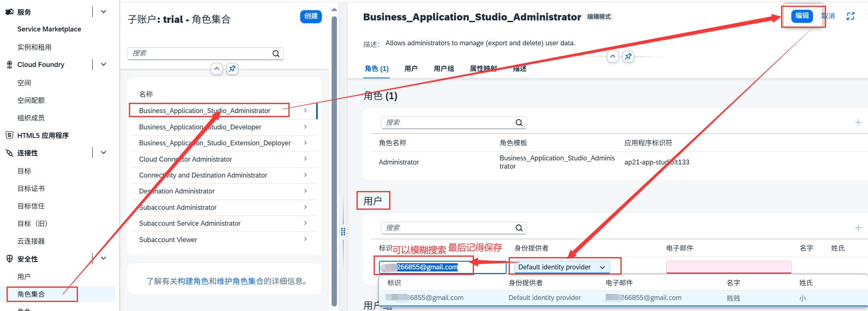
Task: Click the search icon in role collections search
Action: [276, 53]
